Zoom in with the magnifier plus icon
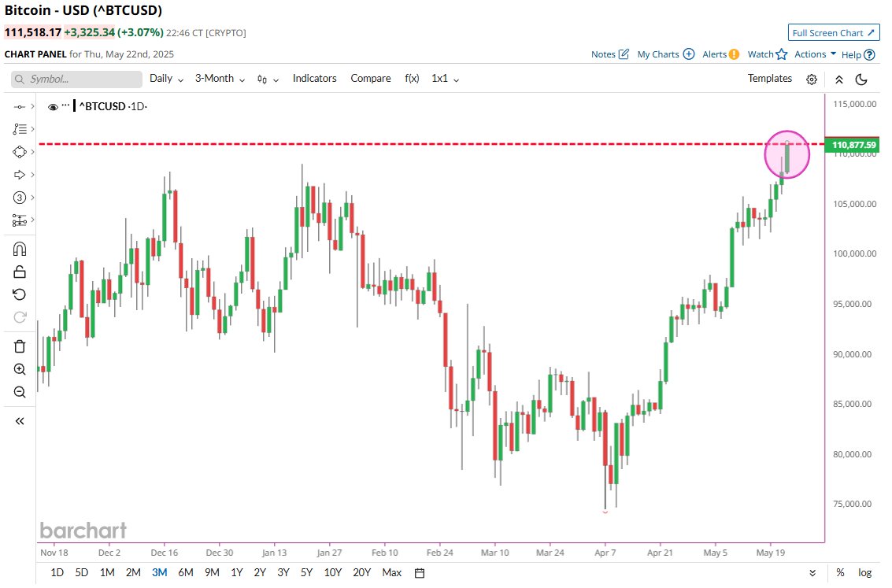 click(20, 369)
